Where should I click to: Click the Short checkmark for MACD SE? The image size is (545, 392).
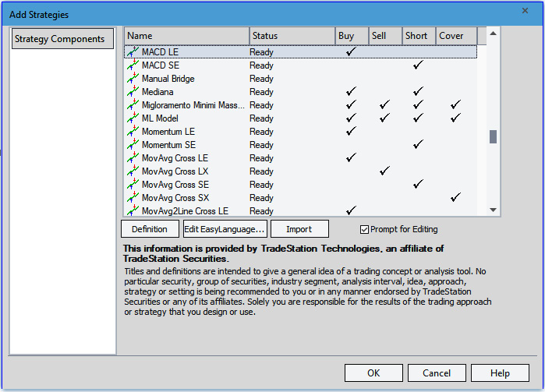click(x=418, y=65)
